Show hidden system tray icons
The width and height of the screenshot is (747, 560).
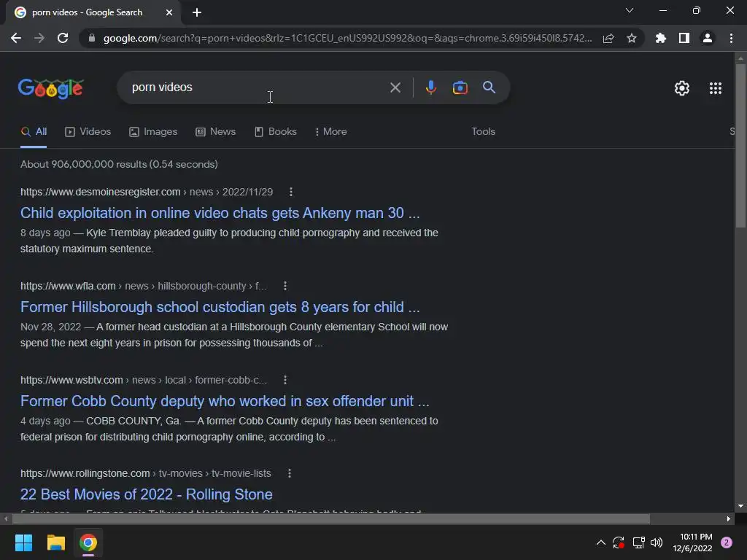point(601,542)
